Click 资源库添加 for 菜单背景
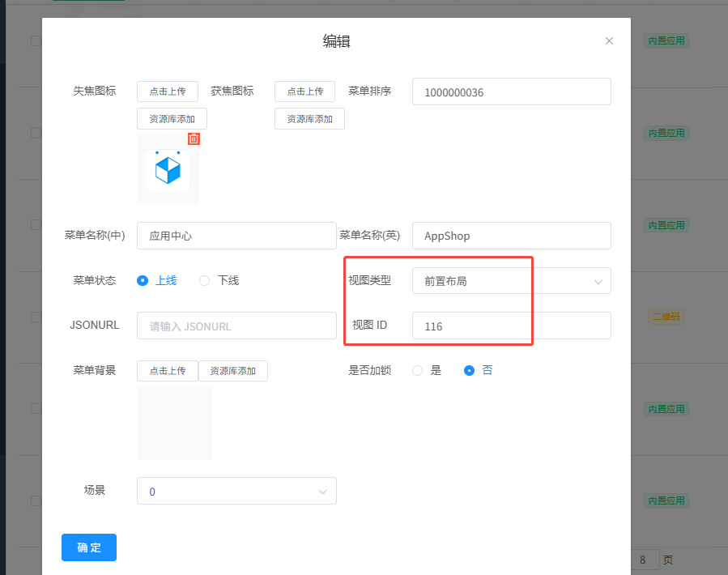 tap(233, 371)
